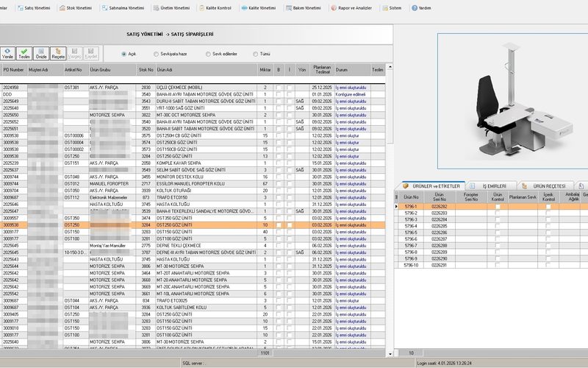
Task: Select product number 5796-7 in right grid
Action: [411, 246]
